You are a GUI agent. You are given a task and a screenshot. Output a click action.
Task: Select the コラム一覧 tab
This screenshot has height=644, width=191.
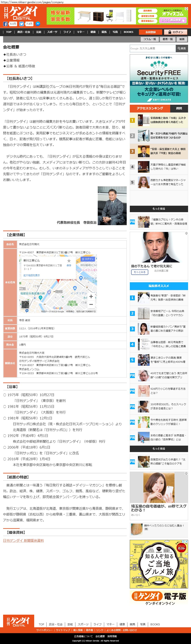[x=149, y=39]
